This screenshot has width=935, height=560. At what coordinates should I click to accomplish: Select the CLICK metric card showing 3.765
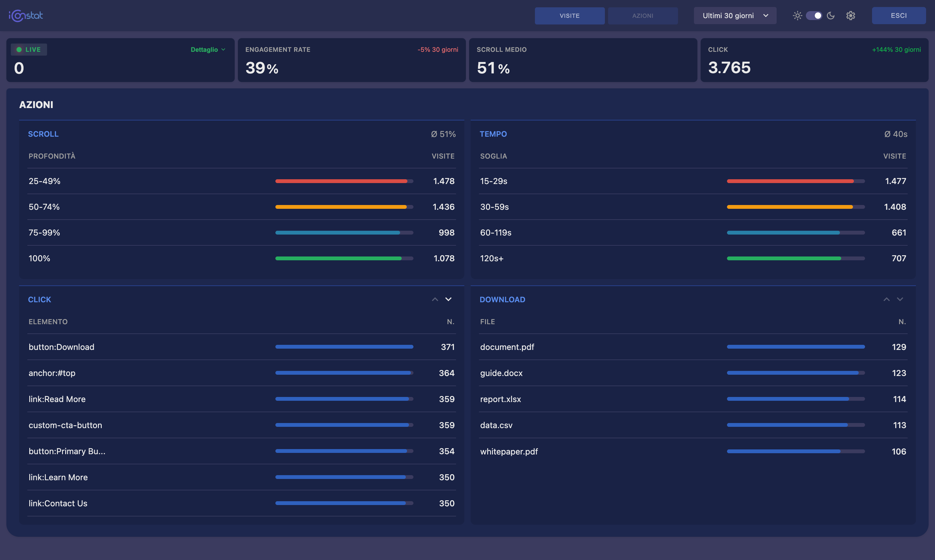tap(814, 60)
